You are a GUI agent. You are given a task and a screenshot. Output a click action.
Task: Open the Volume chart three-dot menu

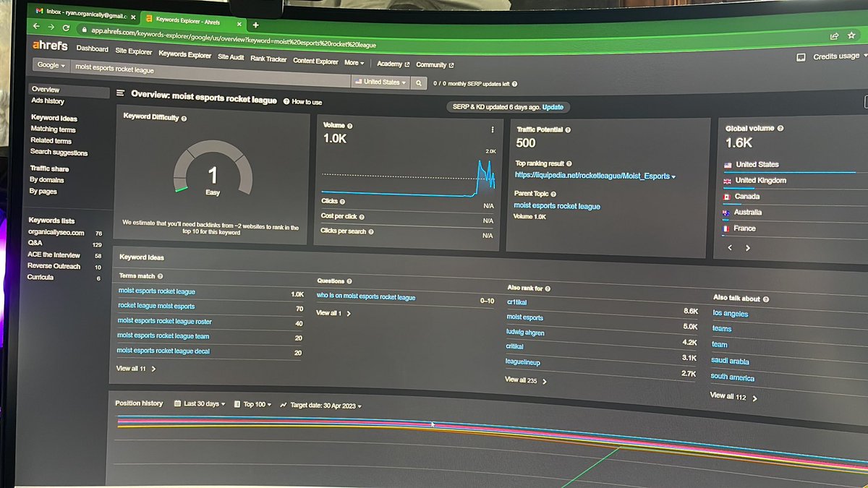492,129
